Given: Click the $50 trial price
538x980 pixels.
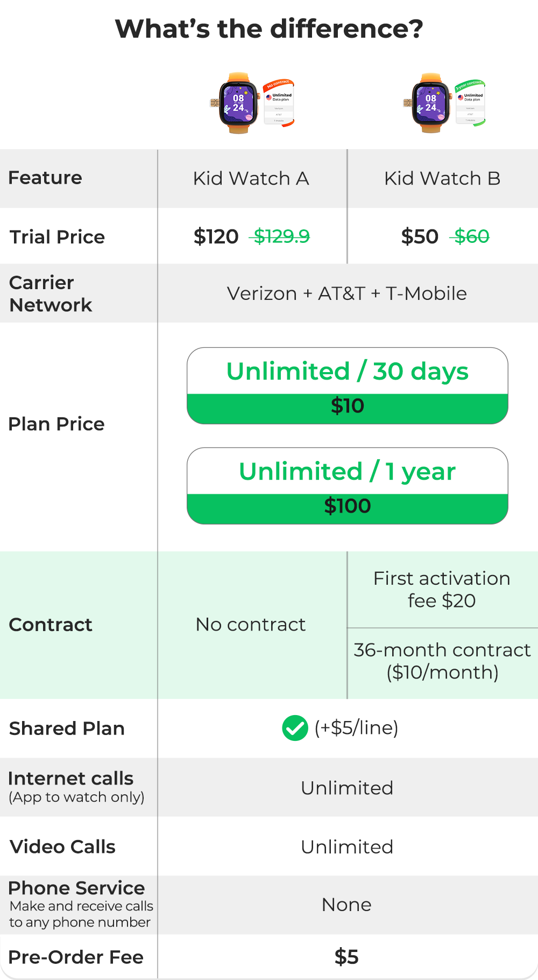Looking at the screenshot, I should [420, 236].
